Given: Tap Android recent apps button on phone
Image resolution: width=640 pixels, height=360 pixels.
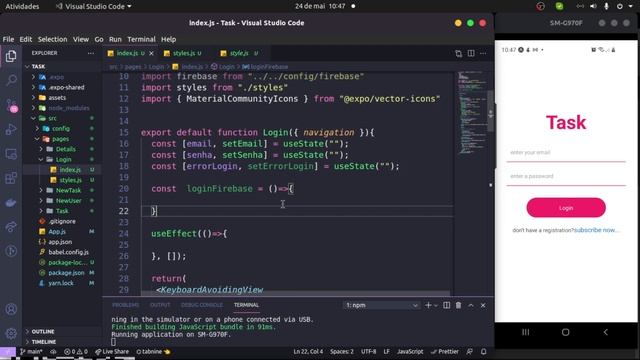Looking at the screenshot, I should (526, 332).
